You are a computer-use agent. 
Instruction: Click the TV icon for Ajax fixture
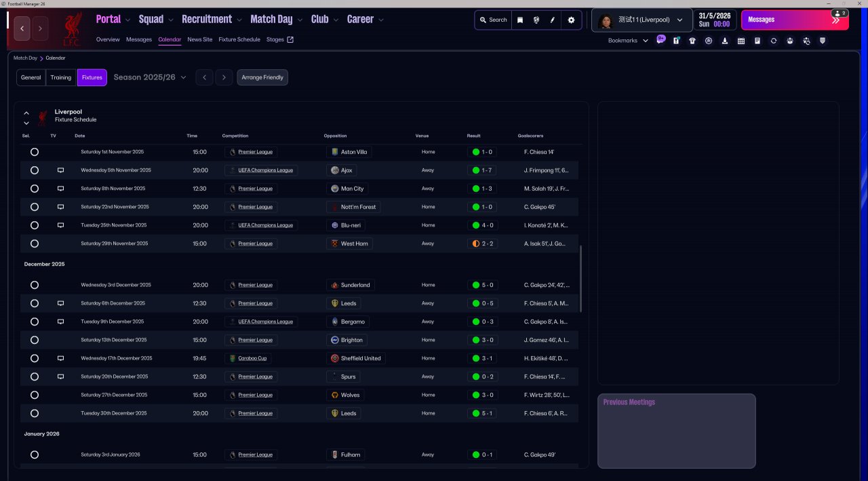(60, 170)
